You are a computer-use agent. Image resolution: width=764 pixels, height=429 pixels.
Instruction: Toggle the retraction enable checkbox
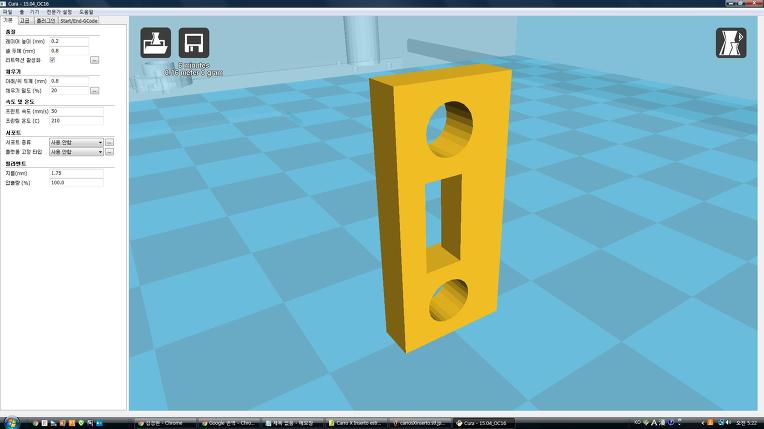coord(53,60)
